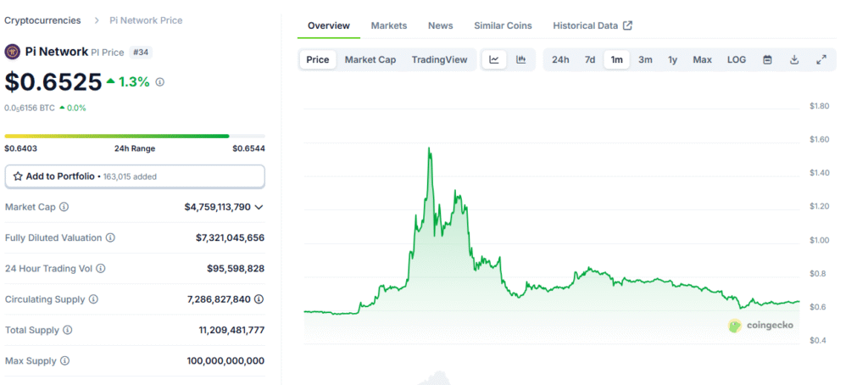Open the Market Cap info tooltip icon
The height and width of the screenshot is (385, 868).
click(x=64, y=207)
